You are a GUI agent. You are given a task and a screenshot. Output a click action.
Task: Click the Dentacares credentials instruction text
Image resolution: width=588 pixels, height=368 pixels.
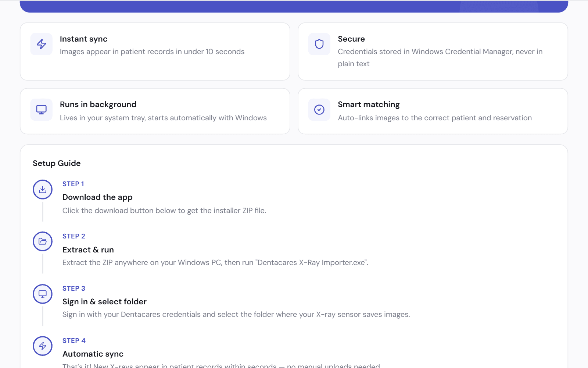tap(236, 315)
